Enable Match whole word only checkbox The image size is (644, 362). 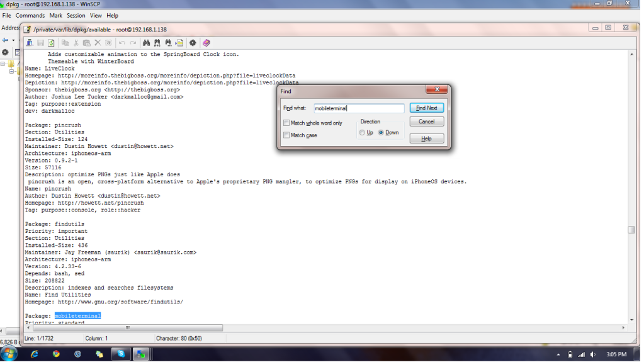pyautogui.click(x=286, y=123)
